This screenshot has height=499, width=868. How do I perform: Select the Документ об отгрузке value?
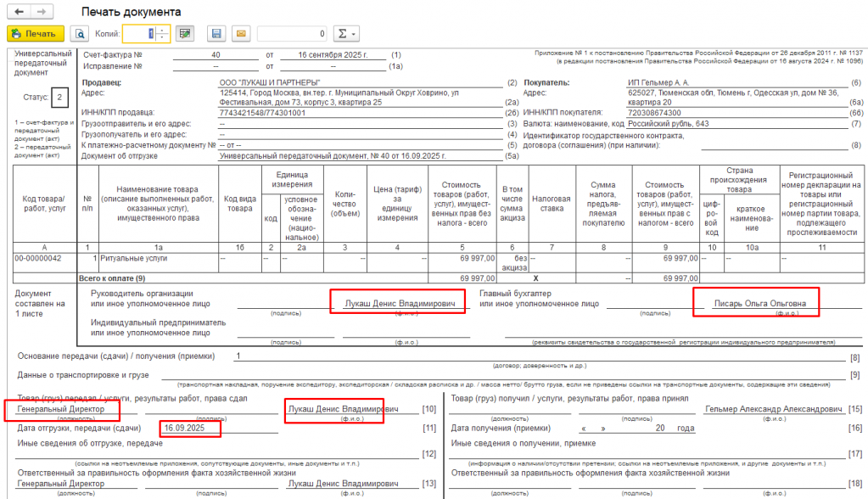point(333,156)
